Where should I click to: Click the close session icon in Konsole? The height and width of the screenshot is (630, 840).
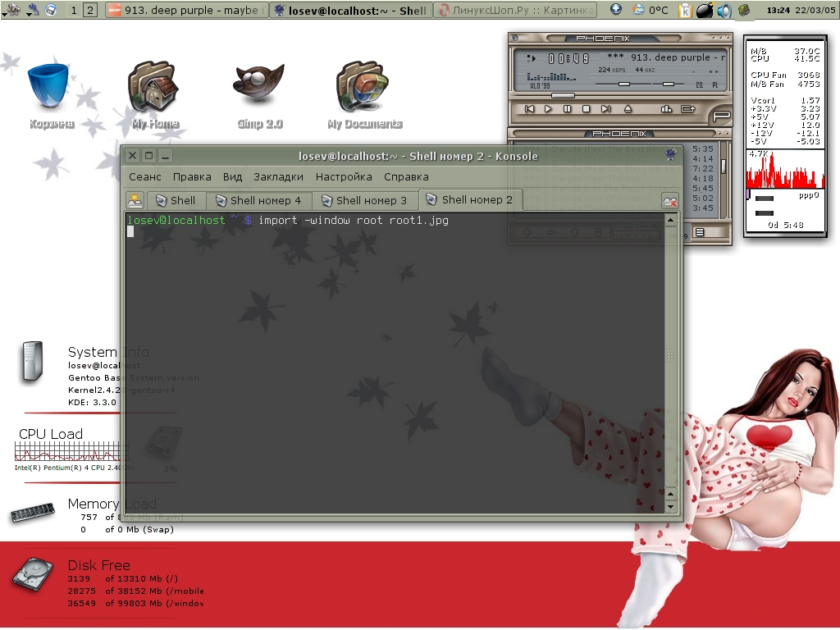(x=670, y=202)
